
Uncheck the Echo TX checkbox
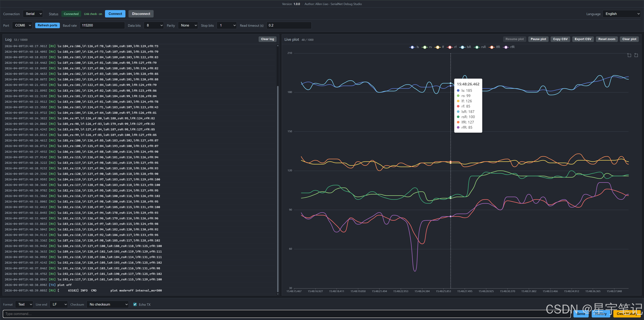(135, 305)
